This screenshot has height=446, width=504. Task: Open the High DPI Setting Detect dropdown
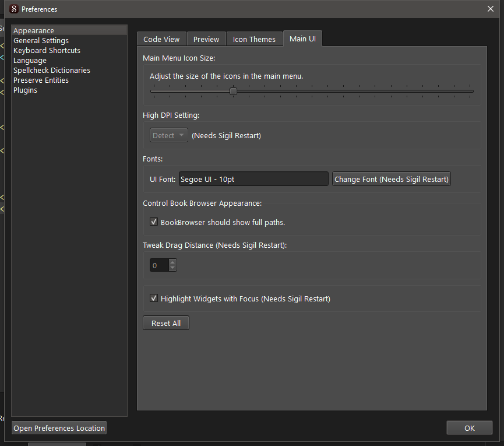tap(169, 135)
